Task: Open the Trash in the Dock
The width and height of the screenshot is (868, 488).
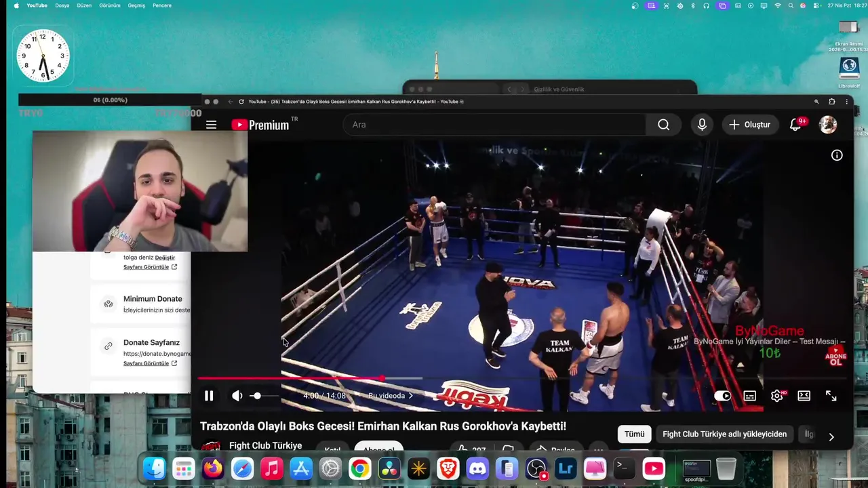Action: pos(726,468)
